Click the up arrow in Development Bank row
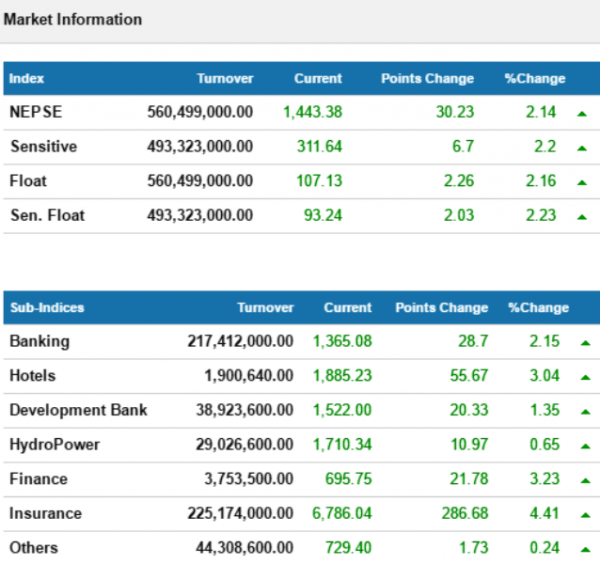Screen dimensions: 600x564 (x=585, y=412)
